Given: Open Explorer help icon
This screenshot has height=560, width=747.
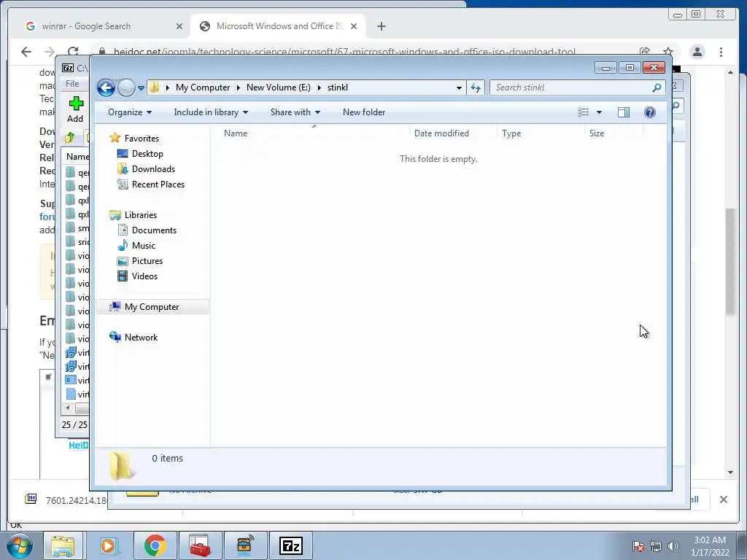Looking at the screenshot, I should [x=650, y=112].
